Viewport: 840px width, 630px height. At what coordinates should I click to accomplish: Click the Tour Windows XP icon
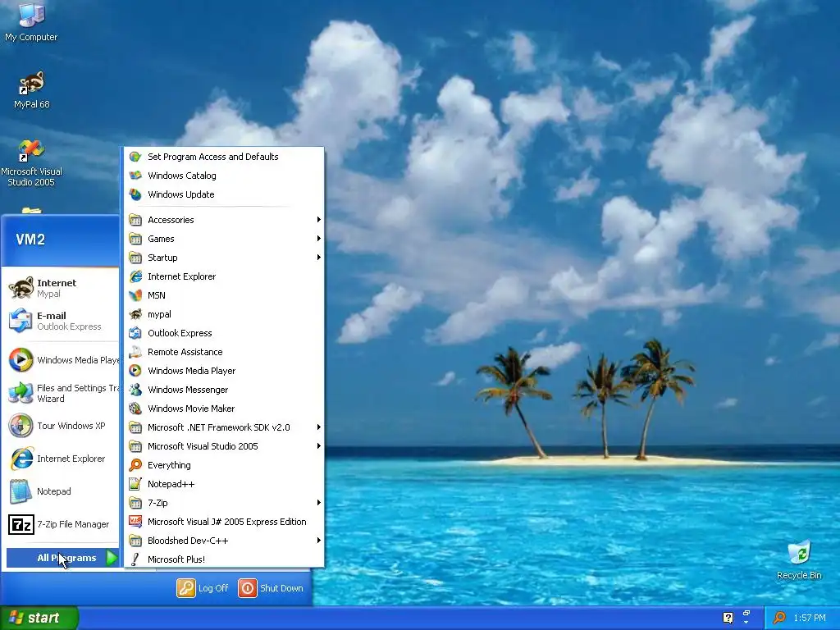tap(21, 426)
